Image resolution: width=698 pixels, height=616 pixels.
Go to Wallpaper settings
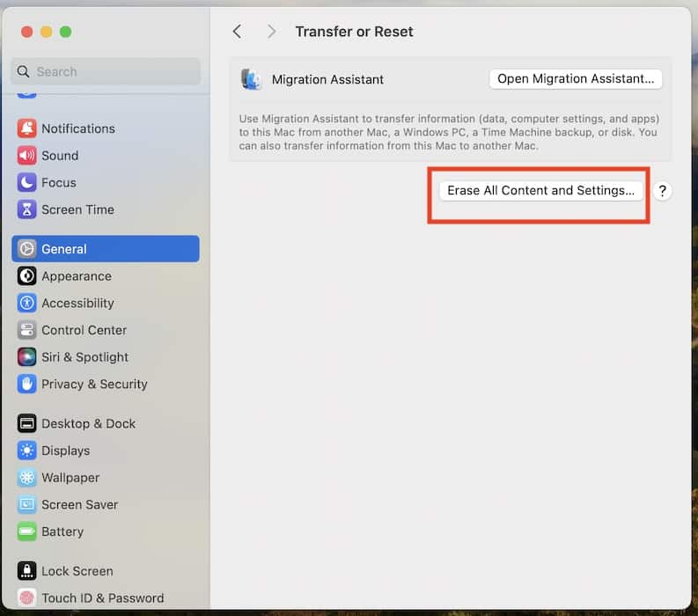click(x=71, y=478)
